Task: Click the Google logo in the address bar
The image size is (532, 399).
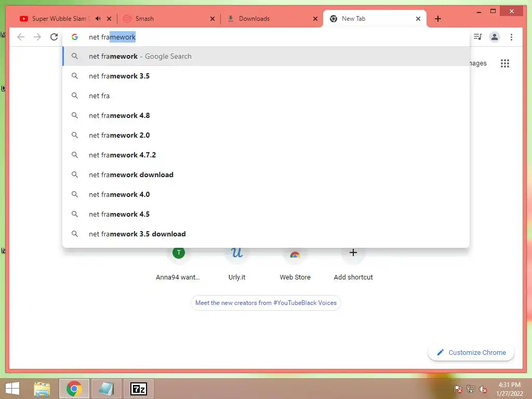Action: (x=75, y=37)
